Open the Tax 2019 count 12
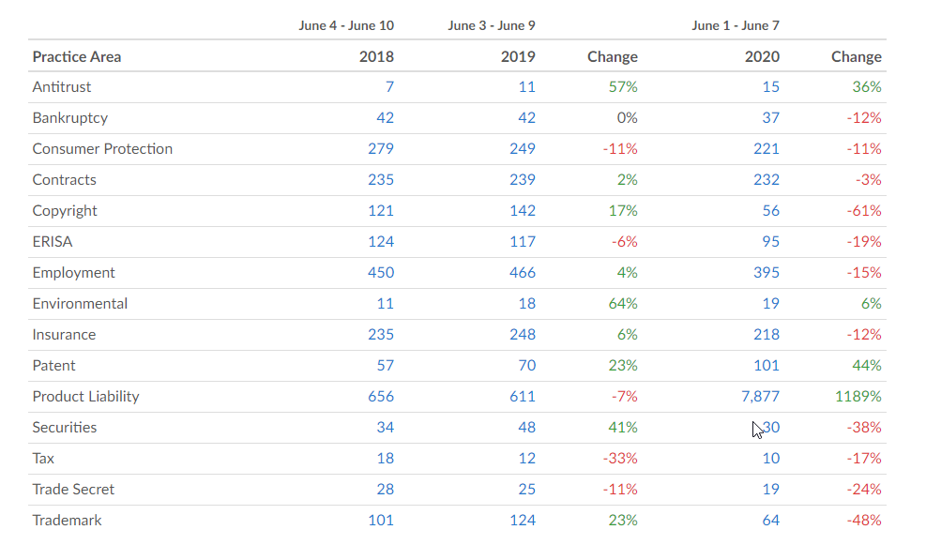The image size is (926, 560). [x=526, y=459]
